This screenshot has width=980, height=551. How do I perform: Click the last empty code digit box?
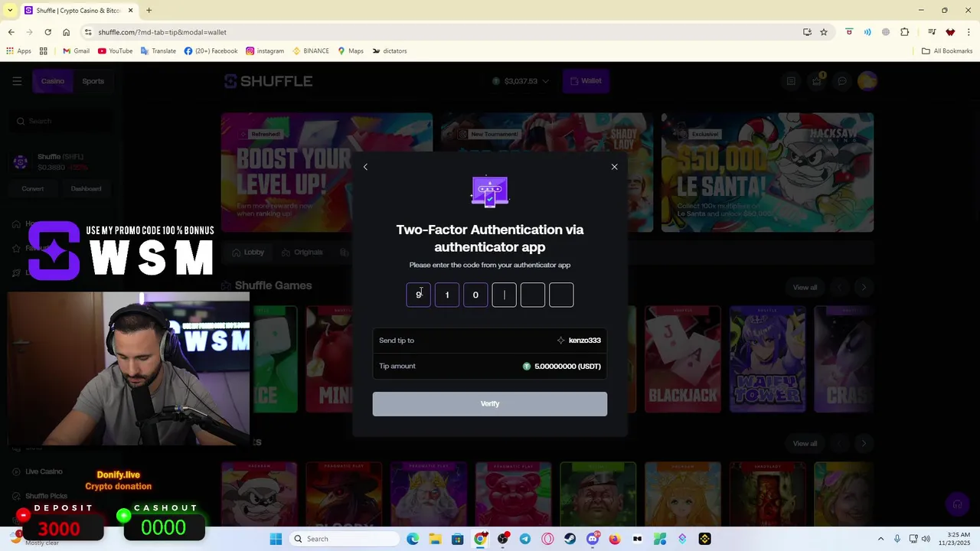tap(561, 295)
